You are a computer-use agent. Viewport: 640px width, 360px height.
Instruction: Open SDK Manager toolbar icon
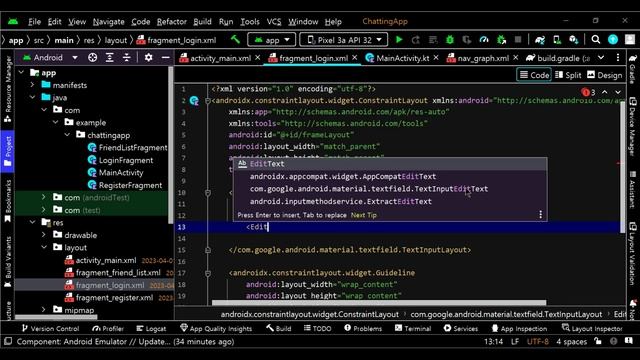(573, 40)
